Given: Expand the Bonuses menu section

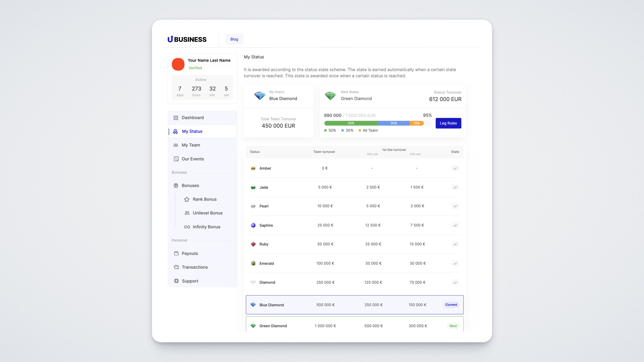Looking at the screenshot, I should 190,186.
